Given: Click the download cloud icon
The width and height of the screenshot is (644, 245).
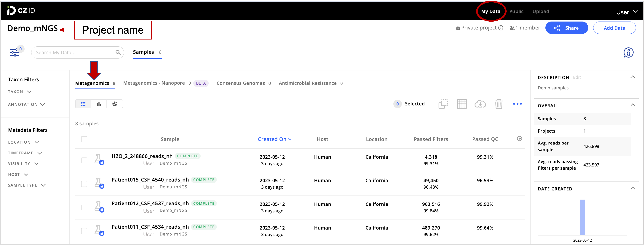Looking at the screenshot, I should point(480,104).
